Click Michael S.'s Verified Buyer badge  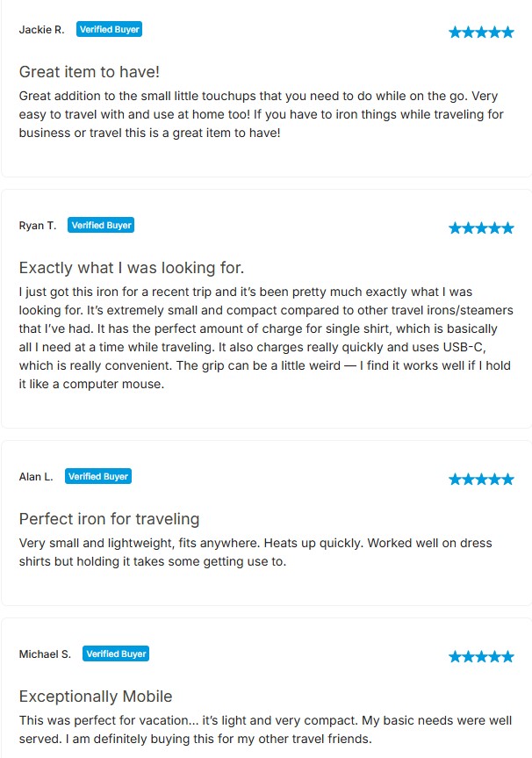pyautogui.click(x=116, y=654)
